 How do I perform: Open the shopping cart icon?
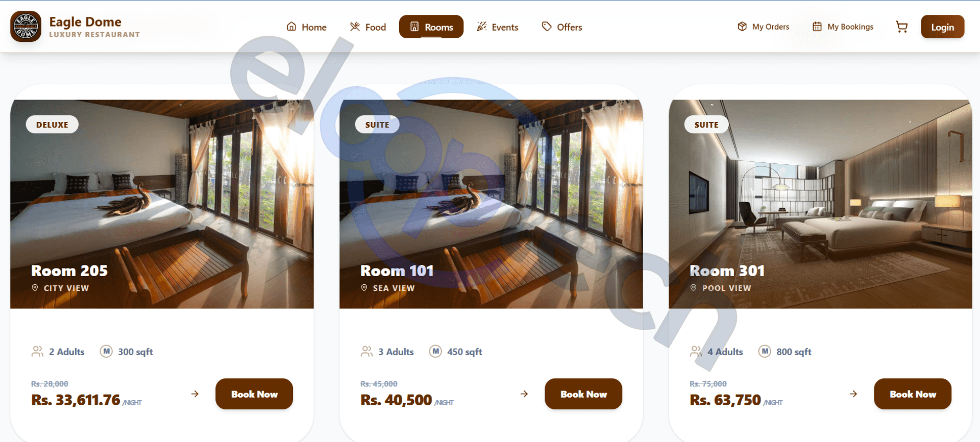tap(902, 27)
